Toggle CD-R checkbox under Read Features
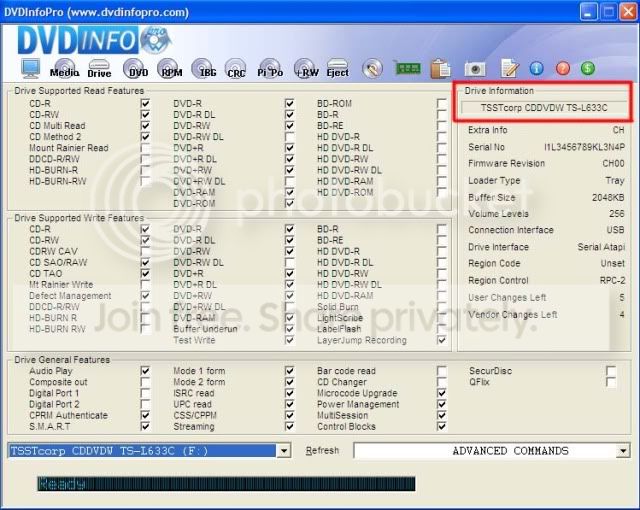 point(145,103)
